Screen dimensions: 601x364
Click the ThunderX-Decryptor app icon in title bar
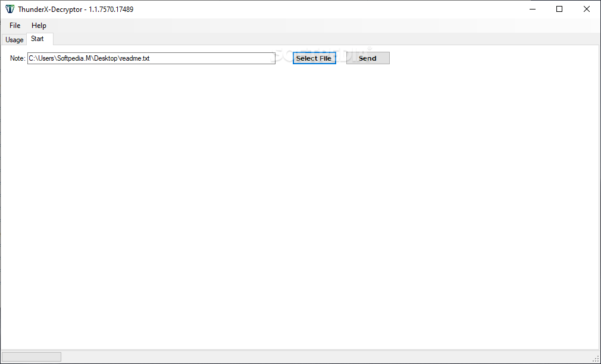10,9
